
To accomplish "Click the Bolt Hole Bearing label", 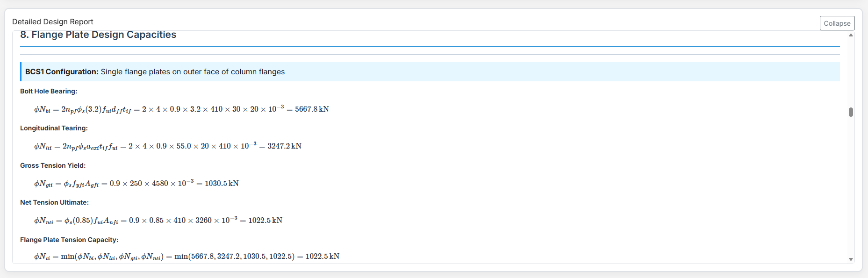I will click(x=49, y=91).
